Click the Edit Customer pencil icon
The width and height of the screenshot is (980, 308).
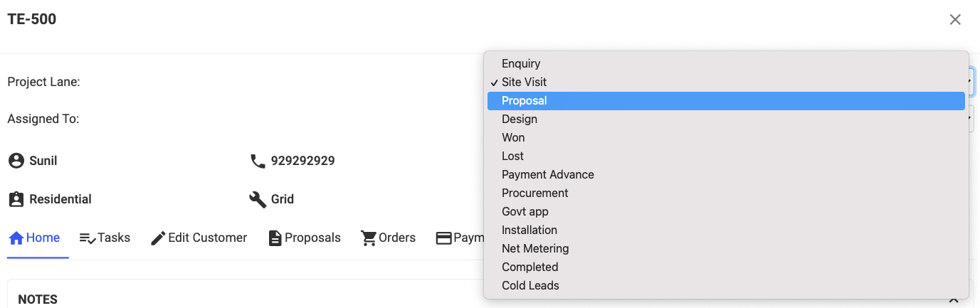[158, 238]
